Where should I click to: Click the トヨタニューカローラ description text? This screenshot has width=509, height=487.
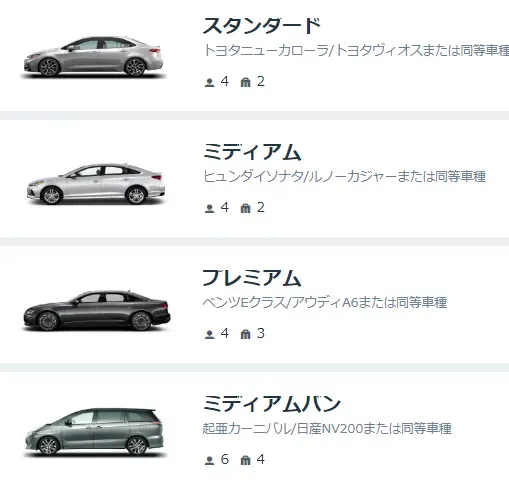(356, 50)
